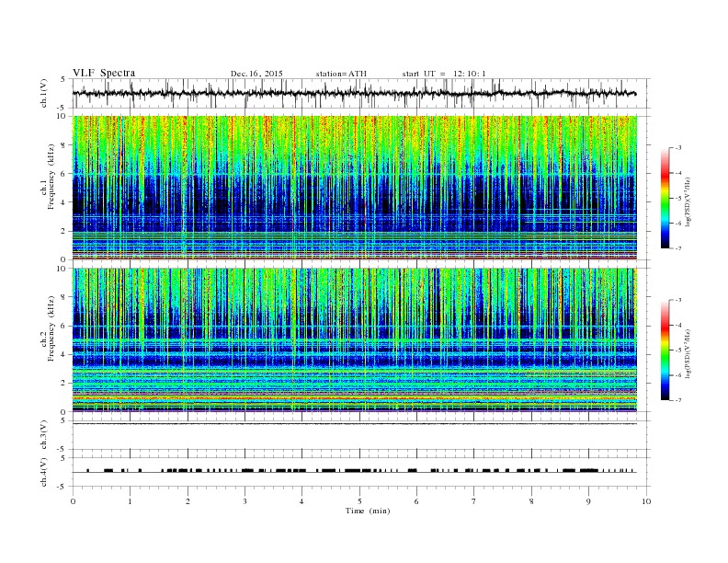Click the time axis tick label "3"

245,501
